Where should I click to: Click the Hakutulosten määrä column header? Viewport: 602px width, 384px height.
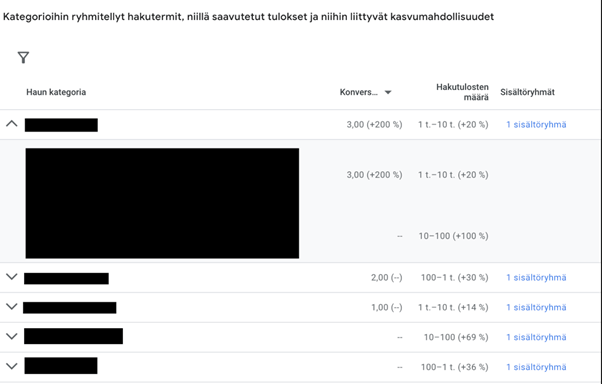[462, 92]
